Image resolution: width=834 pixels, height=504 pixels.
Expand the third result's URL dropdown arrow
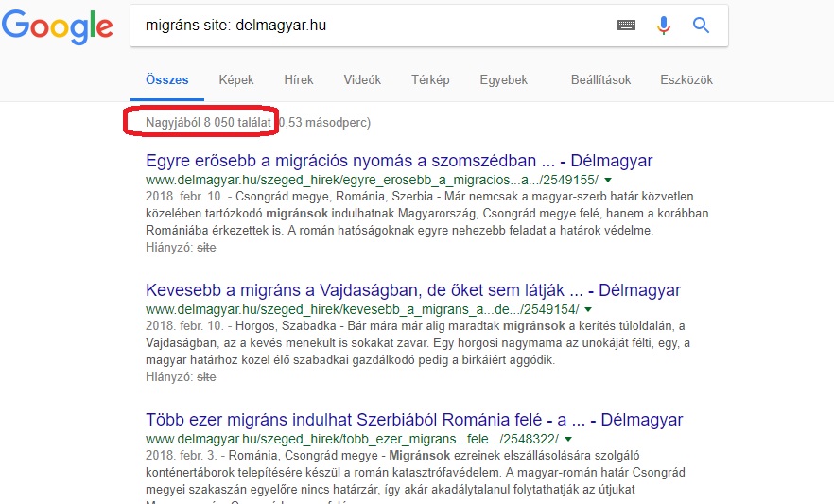pos(569,439)
